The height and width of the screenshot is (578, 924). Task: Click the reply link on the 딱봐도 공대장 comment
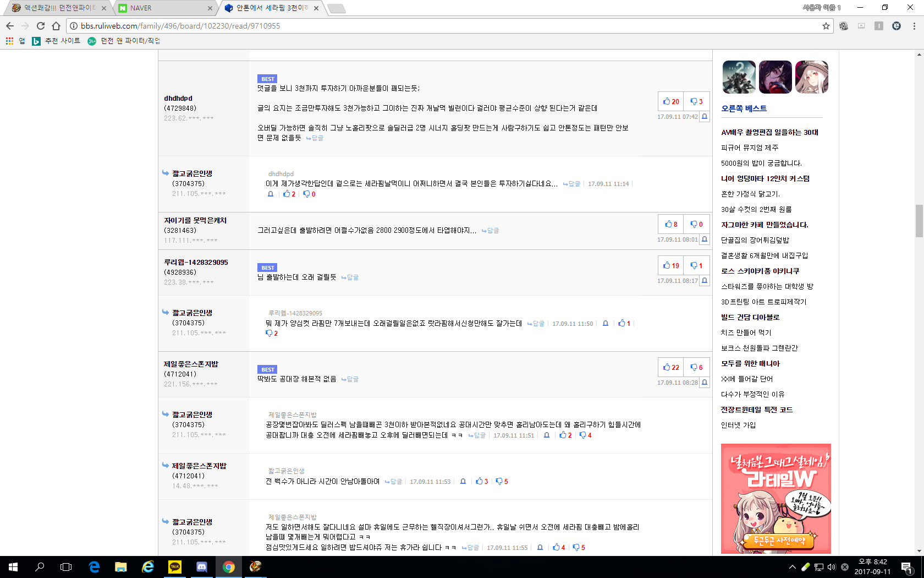point(350,379)
